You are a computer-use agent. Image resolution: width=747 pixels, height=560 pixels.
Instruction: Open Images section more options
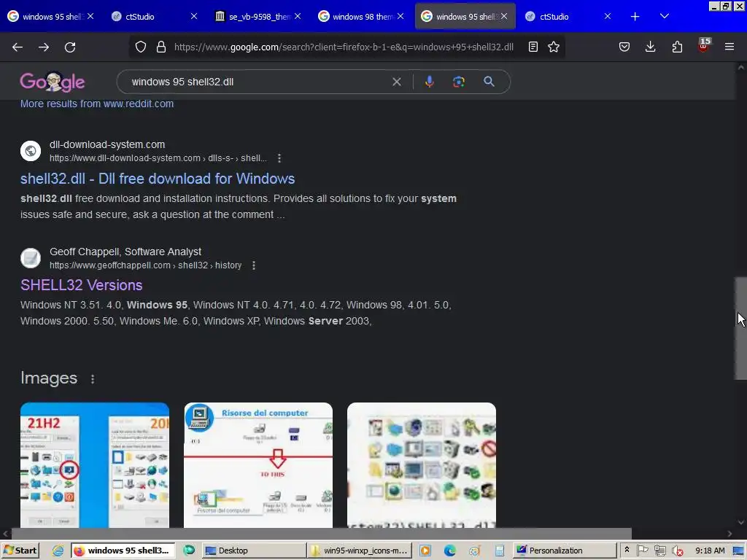pyautogui.click(x=93, y=379)
